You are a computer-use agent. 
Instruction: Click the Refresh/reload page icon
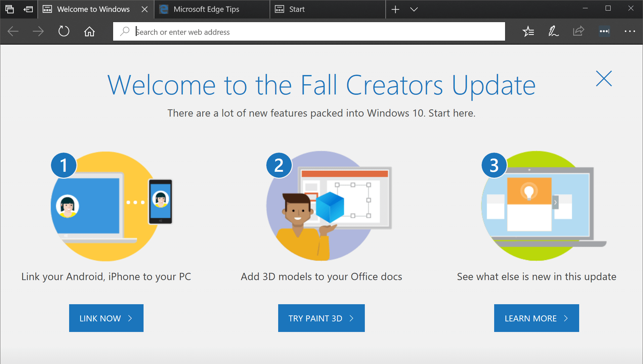pos(63,32)
